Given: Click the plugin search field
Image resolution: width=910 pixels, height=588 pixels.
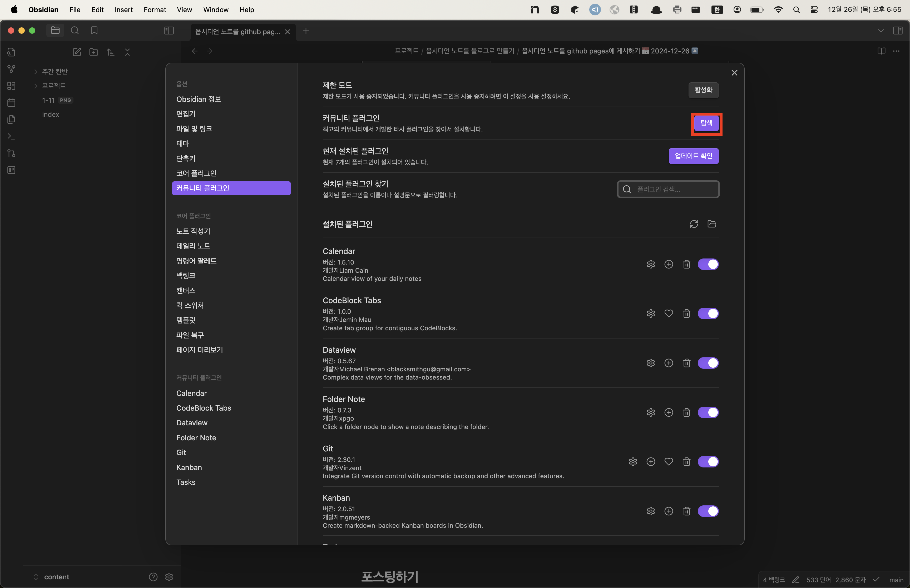Looking at the screenshot, I should 668,190.
